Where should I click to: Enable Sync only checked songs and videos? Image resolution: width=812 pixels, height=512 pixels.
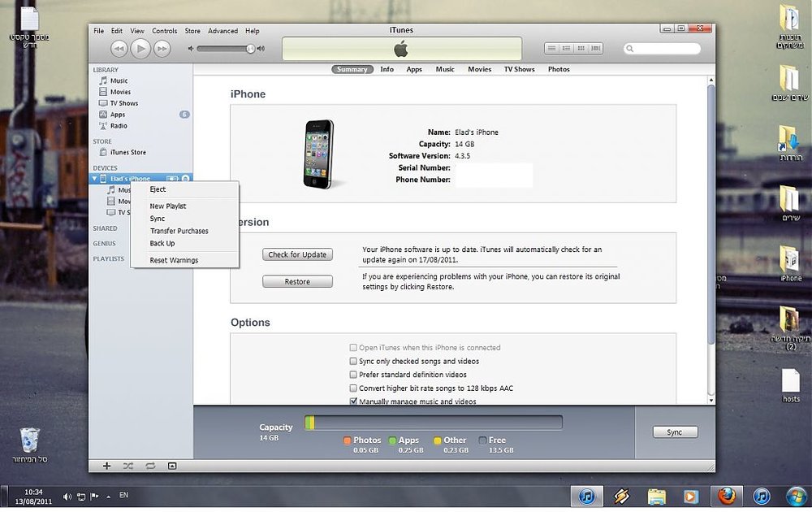(353, 361)
